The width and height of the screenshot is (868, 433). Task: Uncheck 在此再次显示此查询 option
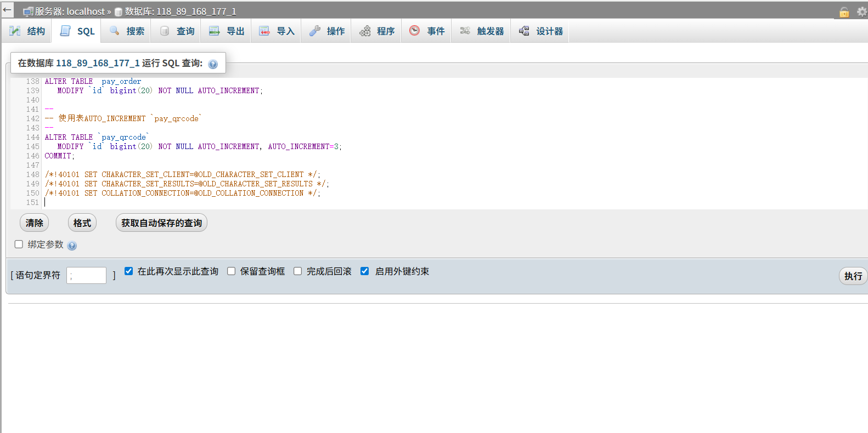pos(128,271)
